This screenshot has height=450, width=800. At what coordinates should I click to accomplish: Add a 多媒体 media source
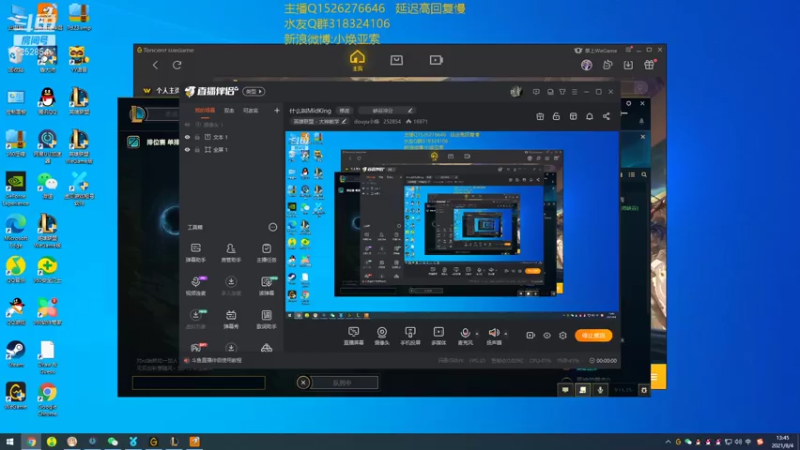tap(438, 336)
